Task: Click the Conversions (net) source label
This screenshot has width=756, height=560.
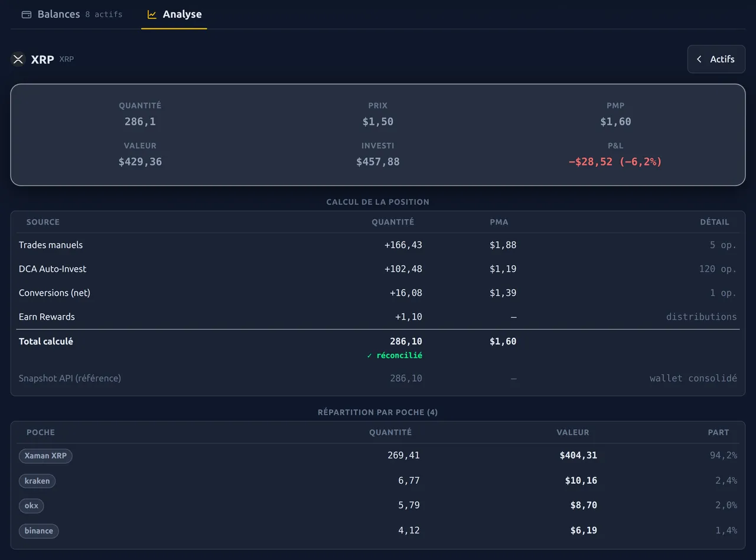Action: [54, 293]
